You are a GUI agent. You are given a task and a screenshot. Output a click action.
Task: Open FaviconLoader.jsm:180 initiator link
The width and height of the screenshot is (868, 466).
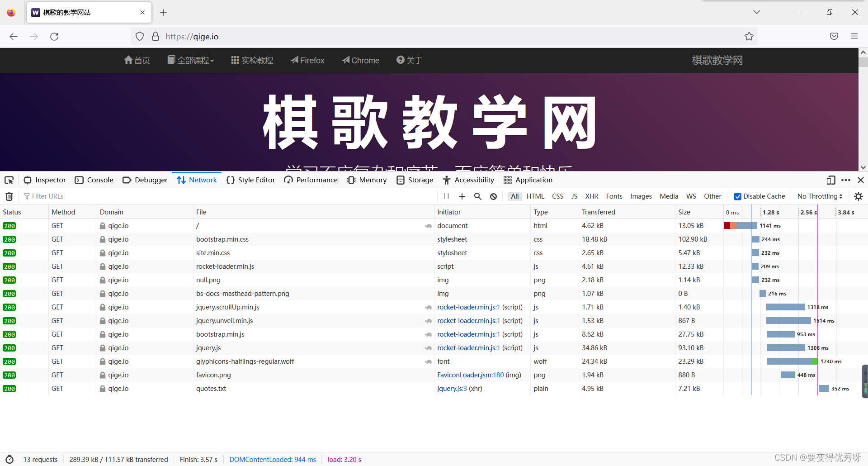470,375
